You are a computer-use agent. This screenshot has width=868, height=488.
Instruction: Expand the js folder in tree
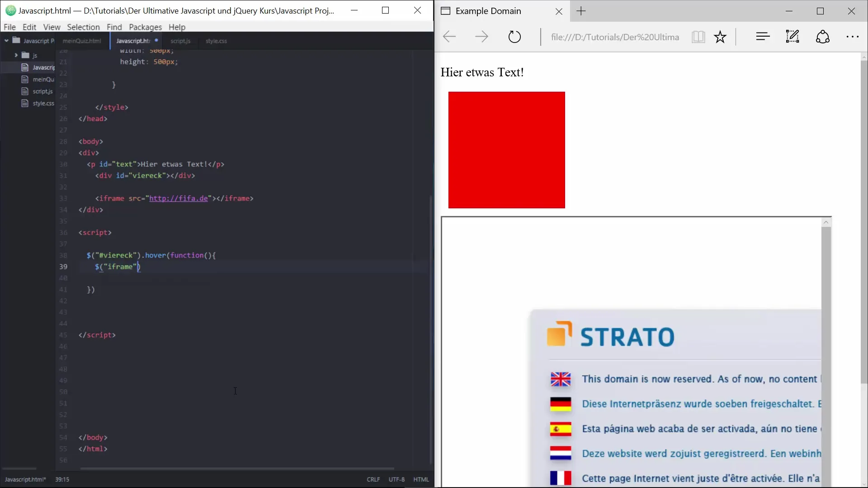coord(16,55)
